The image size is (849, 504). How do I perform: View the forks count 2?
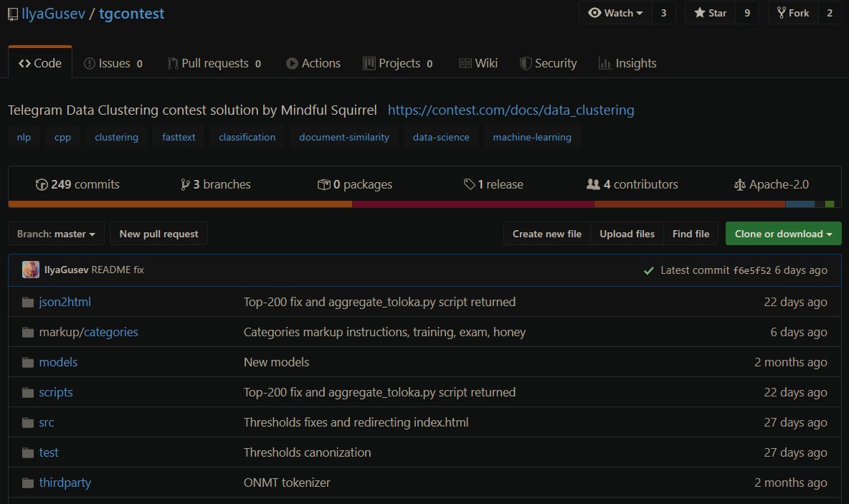click(830, 12)
